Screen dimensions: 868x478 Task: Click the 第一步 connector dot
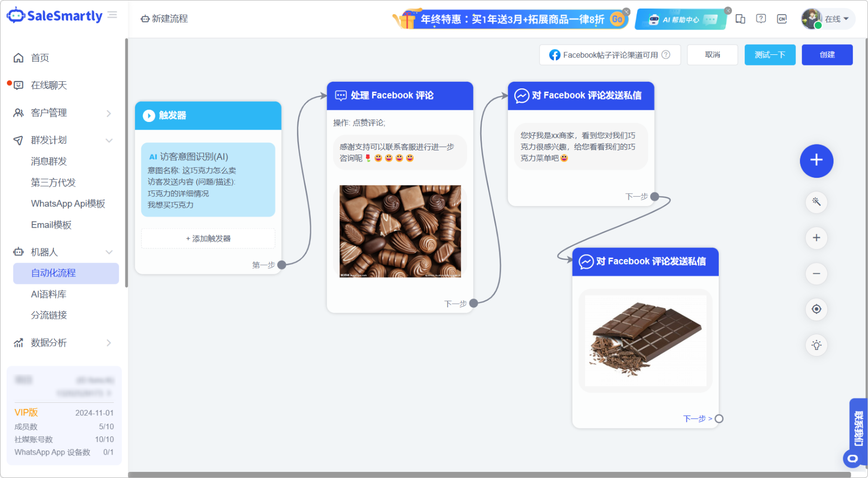pyautogui.click(x=282, y=265)
